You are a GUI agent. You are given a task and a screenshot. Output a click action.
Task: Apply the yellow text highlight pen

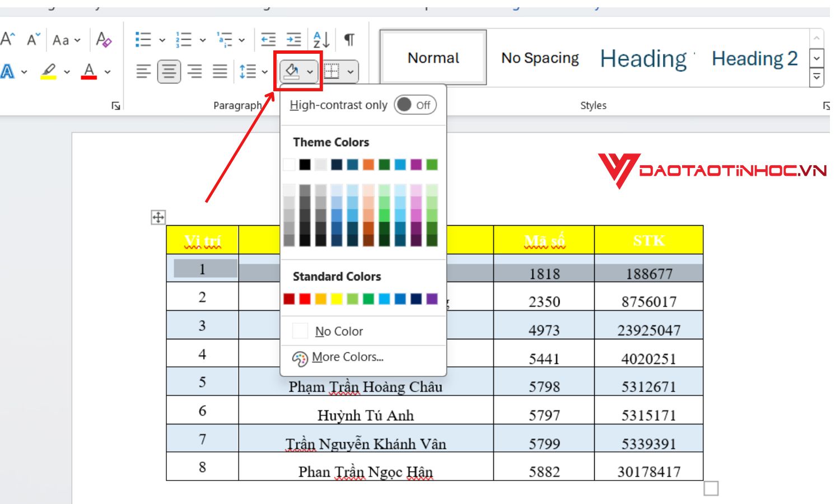[49, 72]
